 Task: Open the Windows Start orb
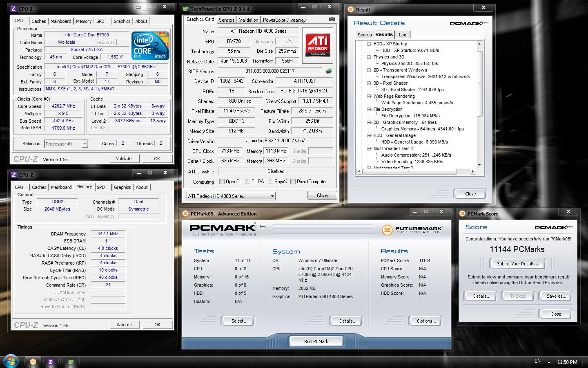click(x=11, y=361)
